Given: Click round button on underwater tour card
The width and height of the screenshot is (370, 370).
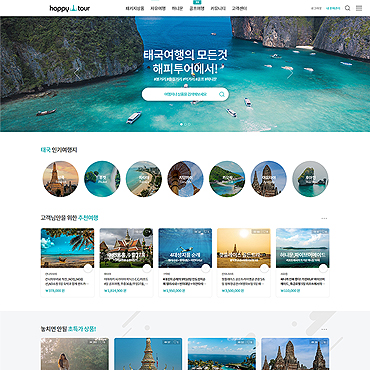Looking at the screenshot, I should (206, 268).
